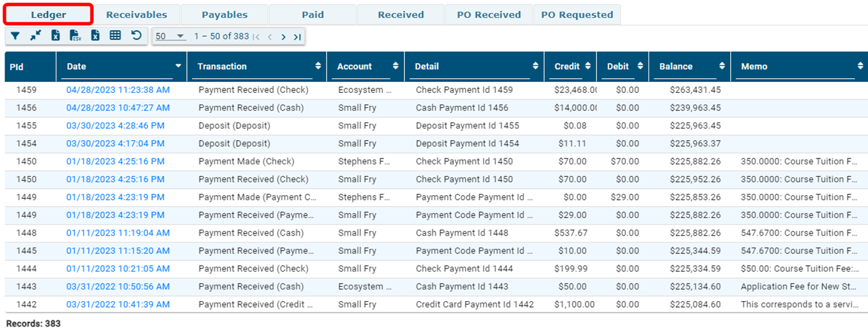Open the 04/28/2023 11:23:38 AM date link

click(118, 90)
